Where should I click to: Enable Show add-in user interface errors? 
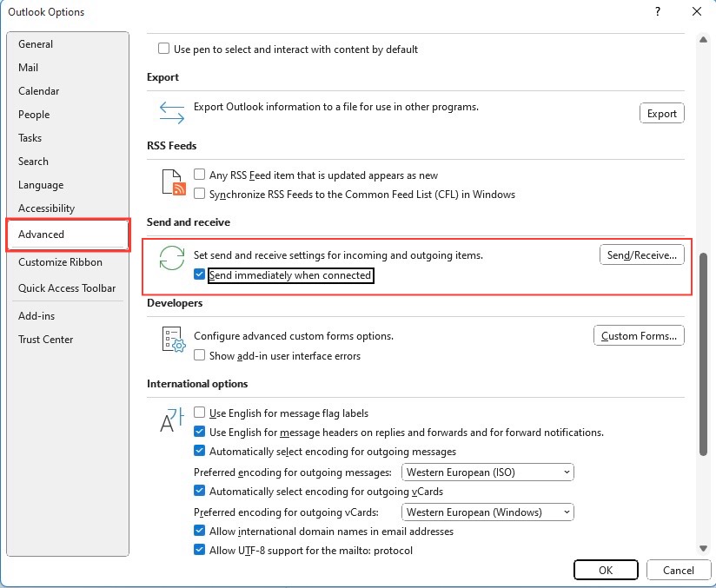pos(199,355)
